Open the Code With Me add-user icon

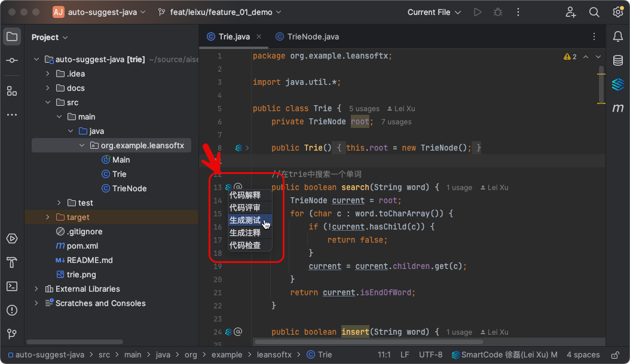coord(571,12)
